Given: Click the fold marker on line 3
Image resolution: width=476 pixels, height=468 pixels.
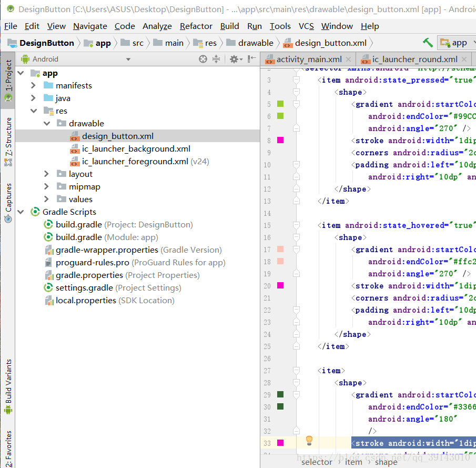Looking at the screenshot, I should [x=296, y=80].
